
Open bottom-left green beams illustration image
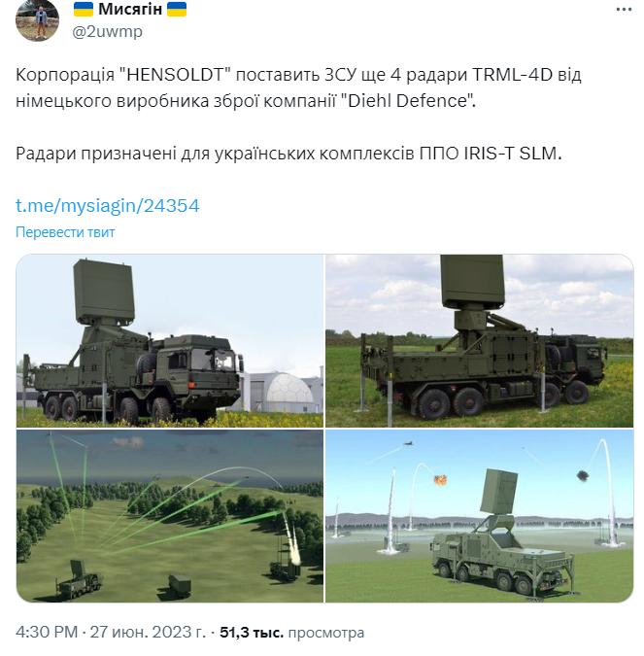click(x=170, y=516)
